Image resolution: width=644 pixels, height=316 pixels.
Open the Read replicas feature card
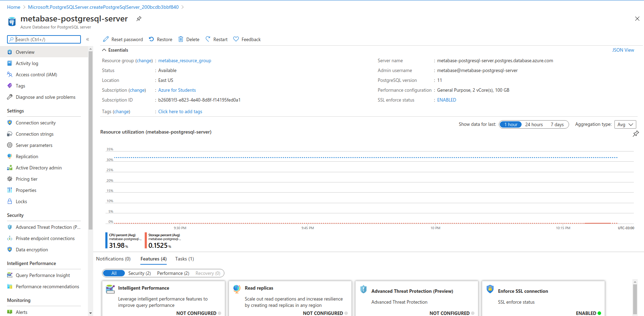(290, 298)
